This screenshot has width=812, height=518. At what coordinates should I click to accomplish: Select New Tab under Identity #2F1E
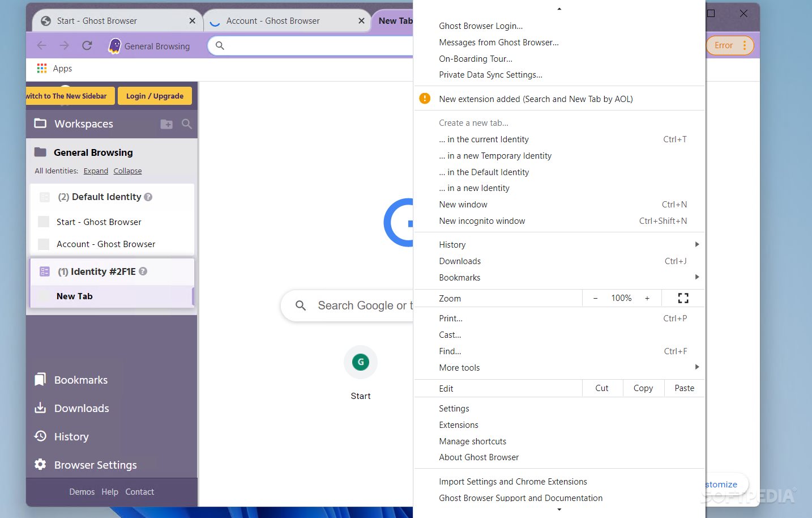coord(112,296)
